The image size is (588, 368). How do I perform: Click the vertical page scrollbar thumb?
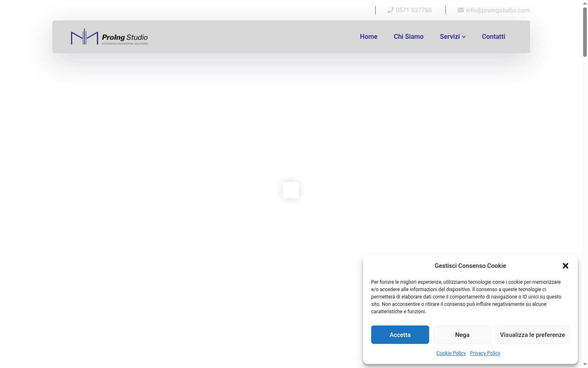coord(585,31)
